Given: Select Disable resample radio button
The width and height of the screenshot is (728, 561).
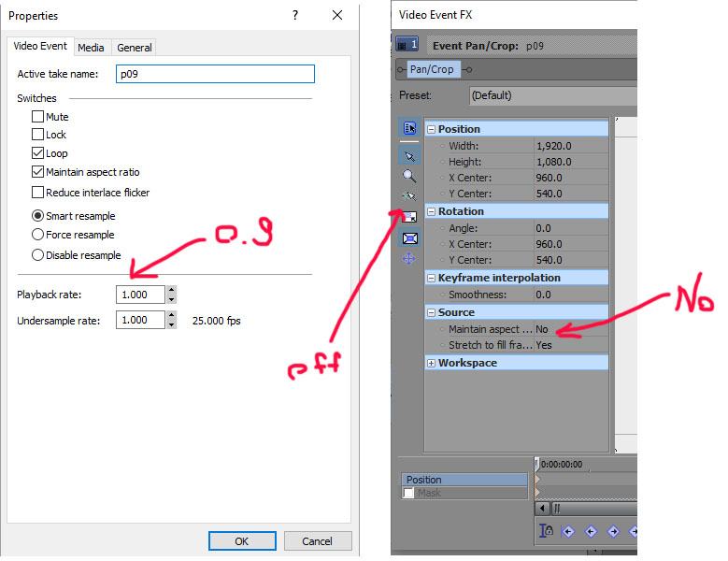Looking at the screenshot, I should point(37,254).
